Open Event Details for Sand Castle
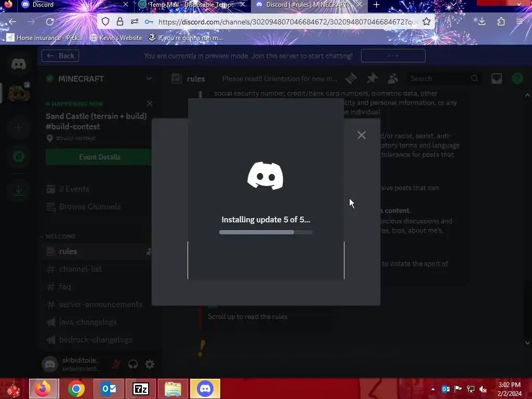Viewport: 532px width, 399px height. tap(99, 157)
